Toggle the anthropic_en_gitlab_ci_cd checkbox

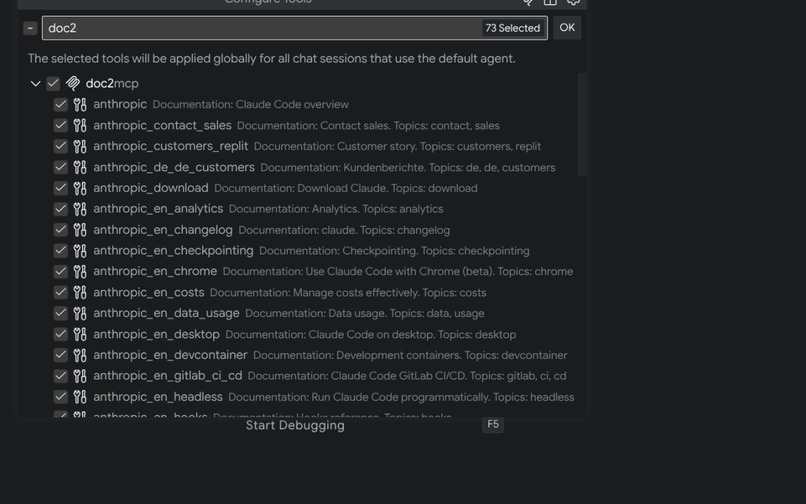(x=61, y=376)
